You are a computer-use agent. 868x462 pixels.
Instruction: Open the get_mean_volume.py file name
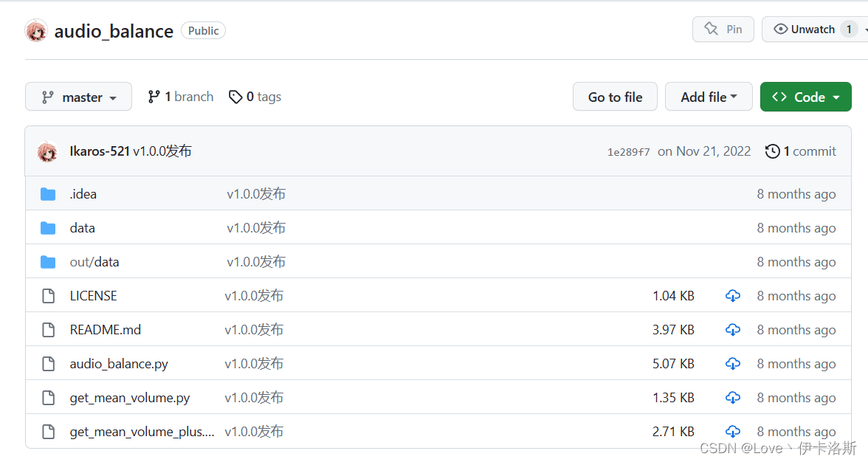click(130, 398)
